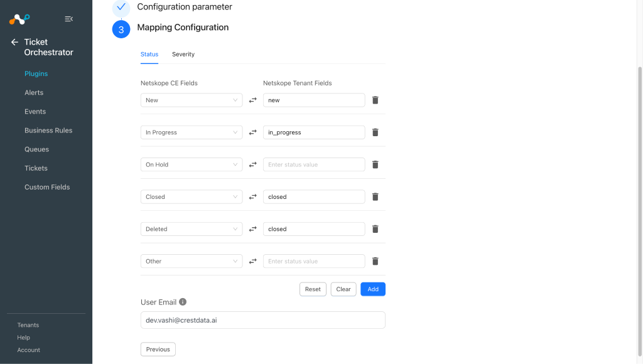
Task: Collapse the sidebar menu icon
Action: click(69, 19)
